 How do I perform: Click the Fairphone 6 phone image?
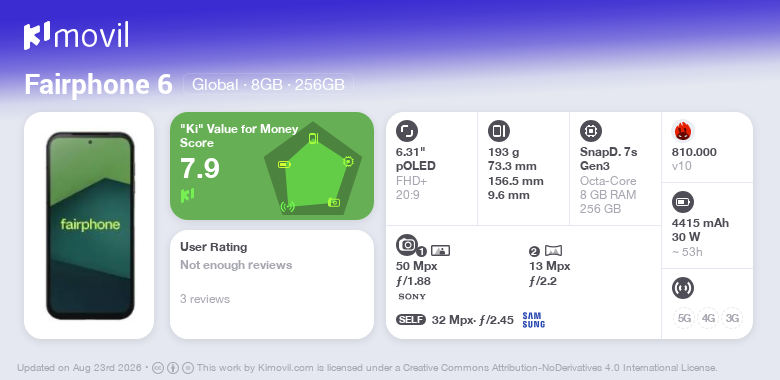click(x=90, y=225)
